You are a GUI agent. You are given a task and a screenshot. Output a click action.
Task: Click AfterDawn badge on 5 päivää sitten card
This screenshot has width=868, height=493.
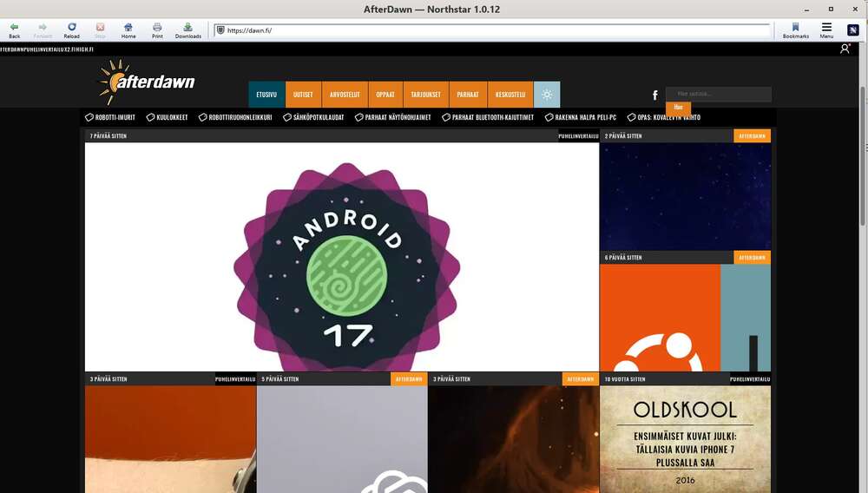[x=409, y=379]
